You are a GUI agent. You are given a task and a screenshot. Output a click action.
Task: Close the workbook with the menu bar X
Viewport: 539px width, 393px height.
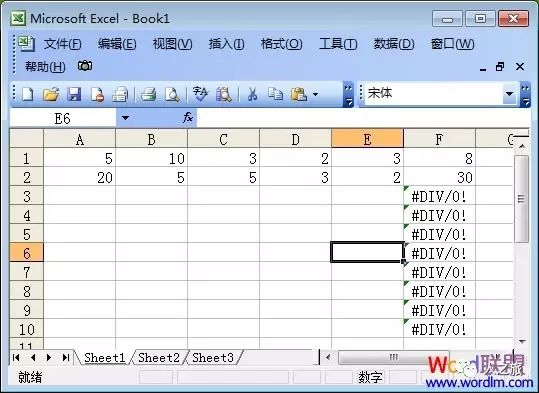(520, 66)
